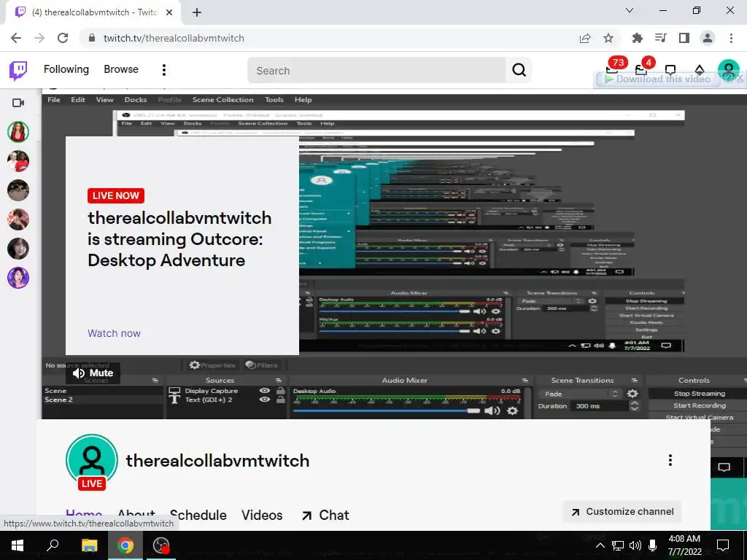The image size is (747, 560).
Task: Click the taskbar microphone icon
Action: (653, 545)
